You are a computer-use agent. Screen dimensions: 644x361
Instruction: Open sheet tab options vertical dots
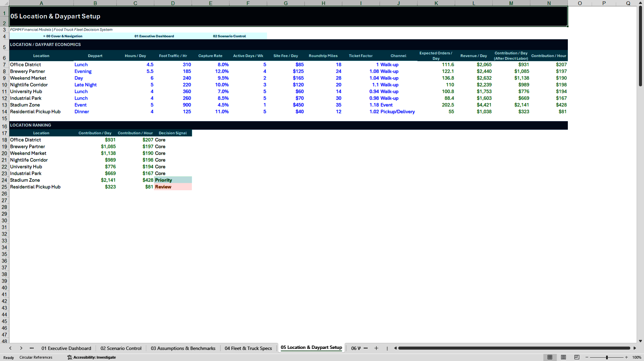[387, 348]
